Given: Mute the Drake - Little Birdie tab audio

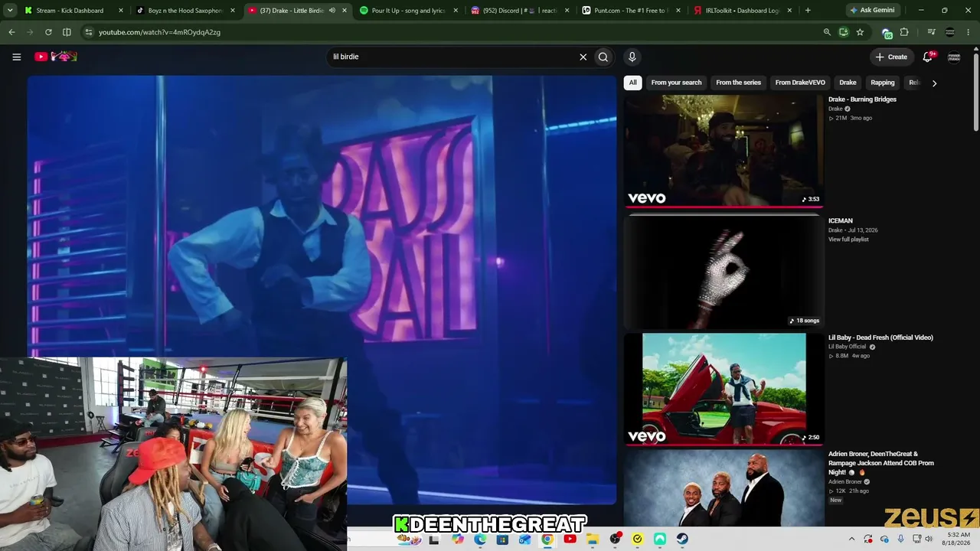Looking at the screenshot, I should 332,10.
